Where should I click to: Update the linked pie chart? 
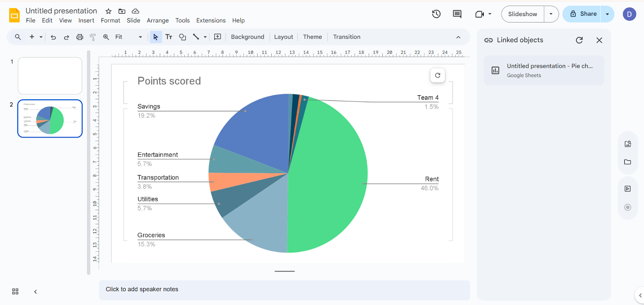(438, 75)
